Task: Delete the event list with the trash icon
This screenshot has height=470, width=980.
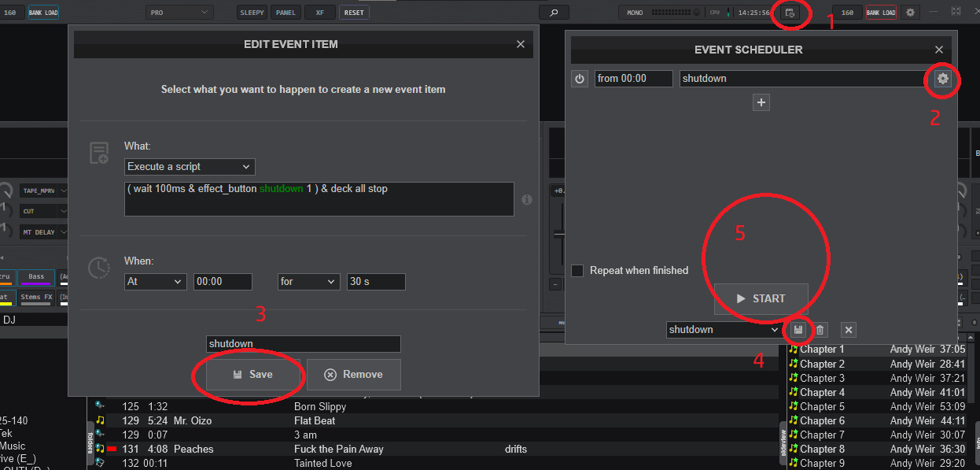Action: pyautogui.click(x=820, y=330)
